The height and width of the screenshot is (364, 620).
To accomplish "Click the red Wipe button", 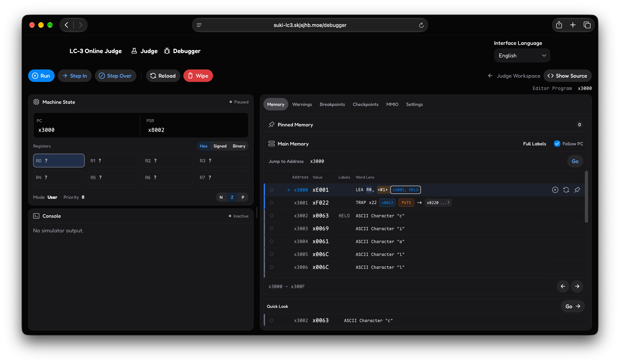I will 198,76.
